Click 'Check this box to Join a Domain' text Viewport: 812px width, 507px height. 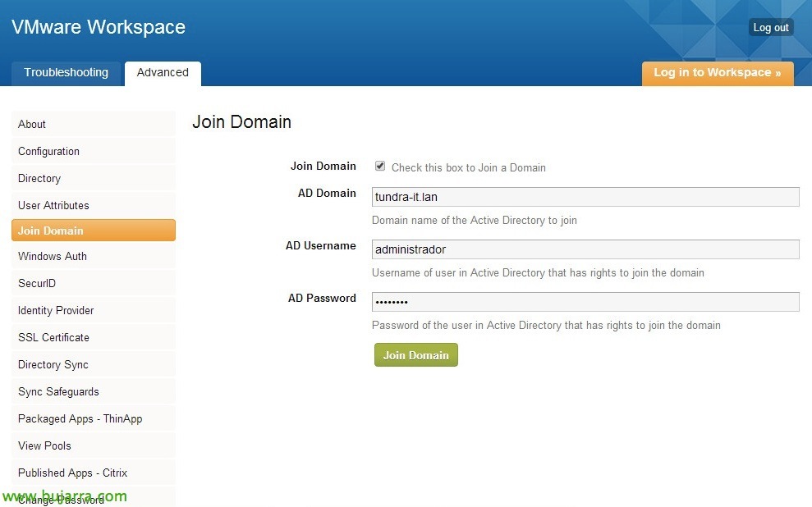[469, 167]
